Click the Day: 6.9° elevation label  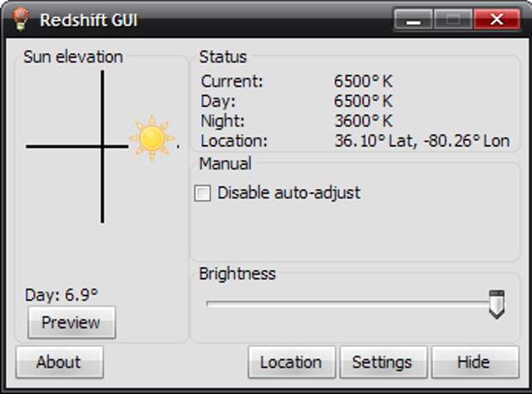(62, 295)
